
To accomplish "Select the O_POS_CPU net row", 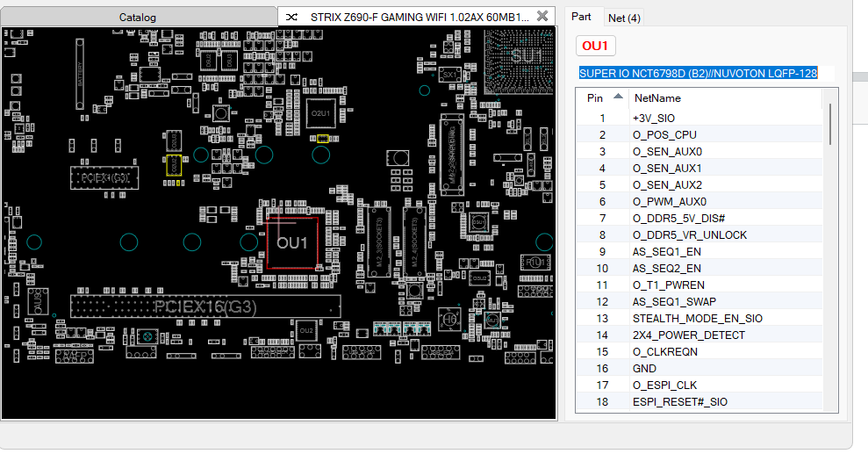I will (699, 134).
